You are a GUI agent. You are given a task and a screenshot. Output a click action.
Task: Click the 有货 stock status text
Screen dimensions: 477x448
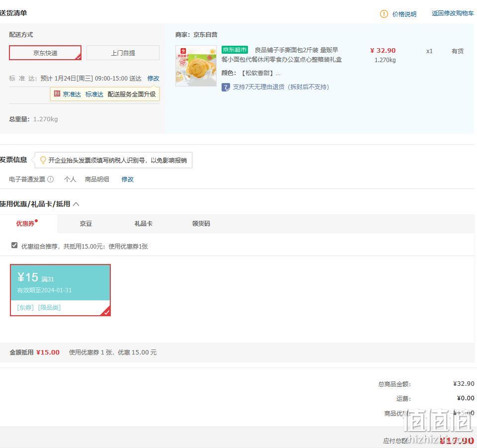(x=458, y=51)
